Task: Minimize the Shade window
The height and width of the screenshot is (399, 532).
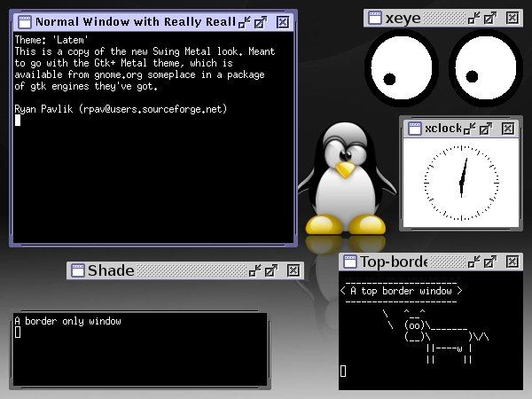Action: [254, 270]
